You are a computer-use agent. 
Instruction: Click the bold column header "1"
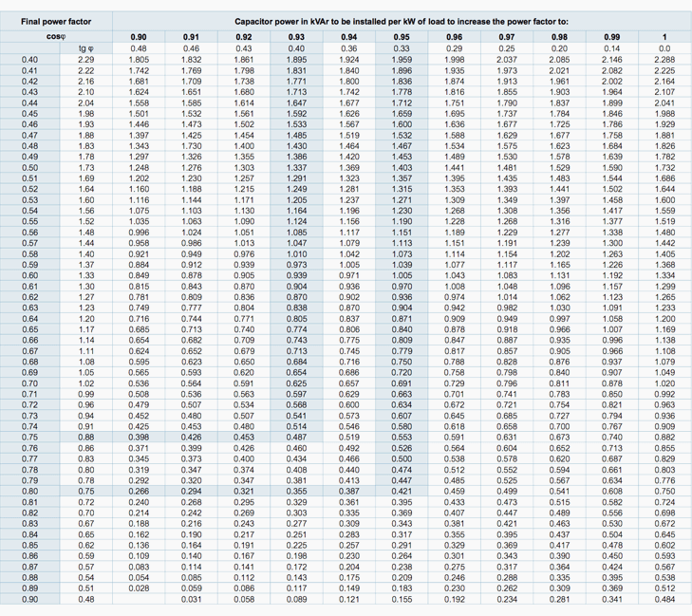click(664, 37)
